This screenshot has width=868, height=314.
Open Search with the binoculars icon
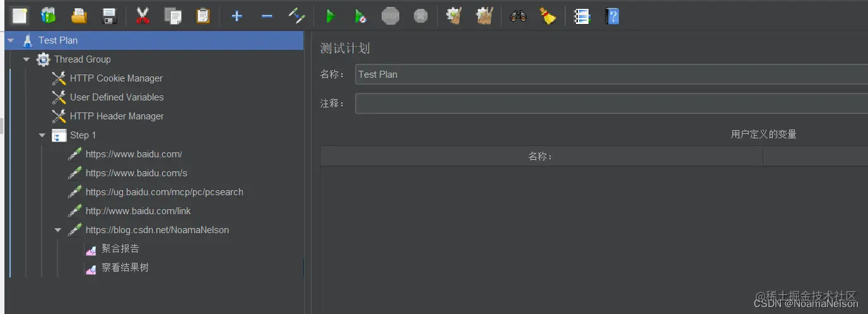[518, 16]
